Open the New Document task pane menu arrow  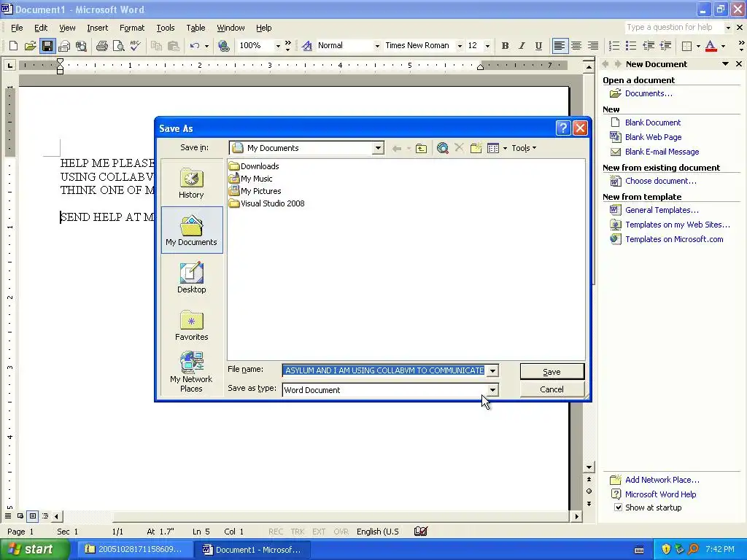[725, 64]
